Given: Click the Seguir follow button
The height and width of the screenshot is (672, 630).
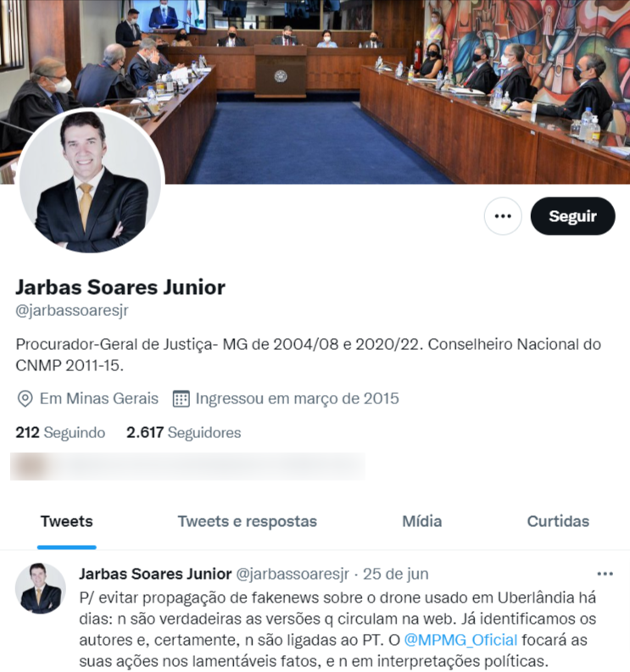Looking at the screenshot, I should pos(572,216).
